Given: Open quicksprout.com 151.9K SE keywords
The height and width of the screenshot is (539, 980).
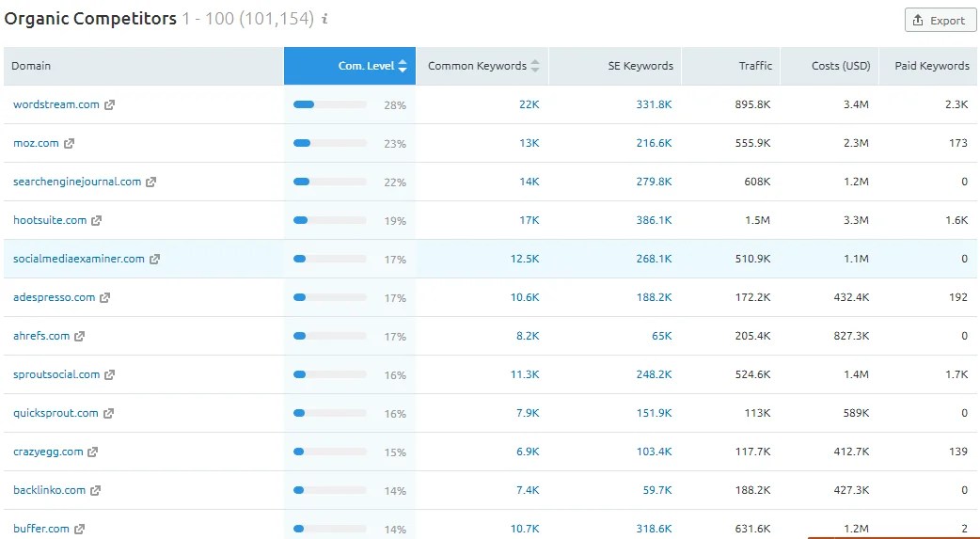Looking at the screenshot, I should pyautogui.click(x=654, y=413).
